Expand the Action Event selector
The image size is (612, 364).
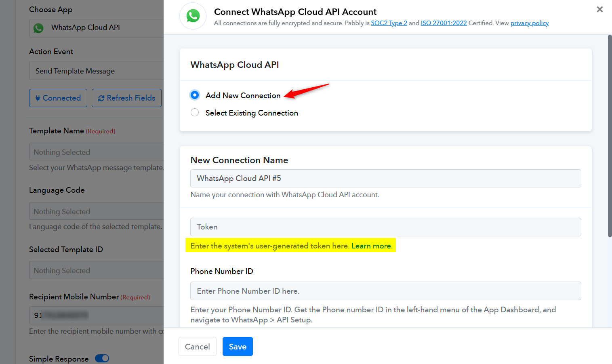[x=96, y=71]
